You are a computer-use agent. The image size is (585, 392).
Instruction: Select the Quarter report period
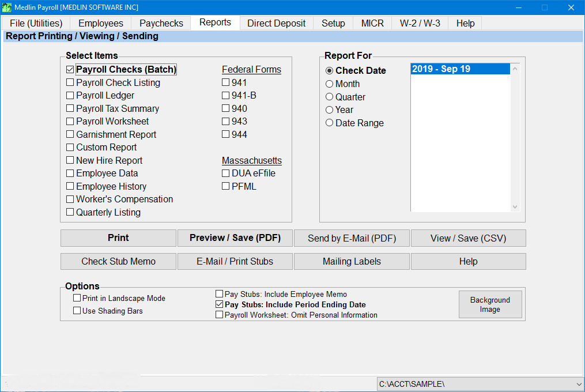click(x=329, y=97)
